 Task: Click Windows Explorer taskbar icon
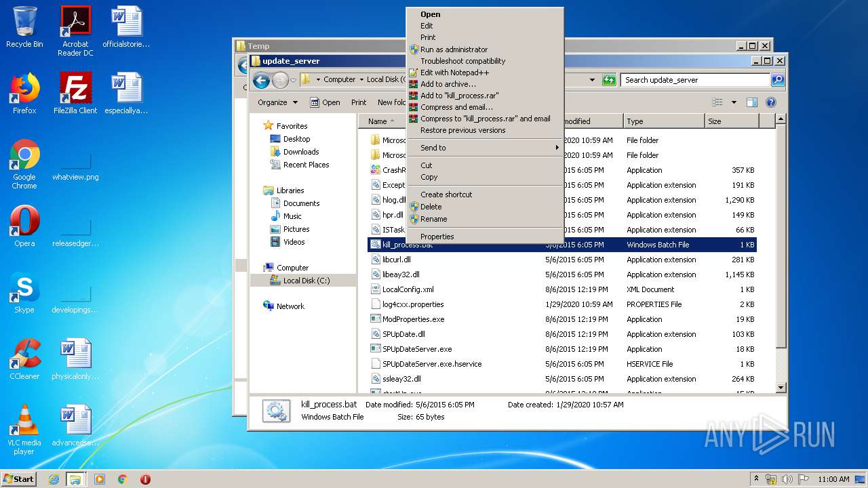[75, 479]
